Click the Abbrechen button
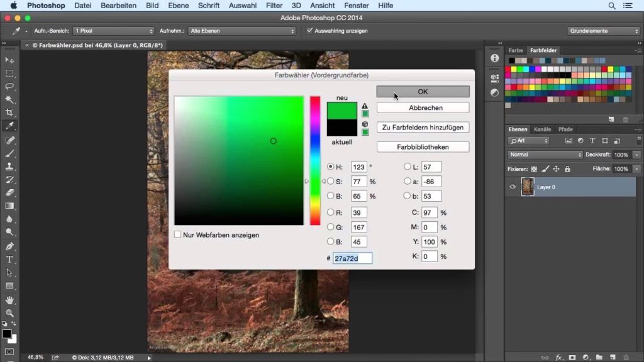Screen dimensions: 644x362 point(423,108)
